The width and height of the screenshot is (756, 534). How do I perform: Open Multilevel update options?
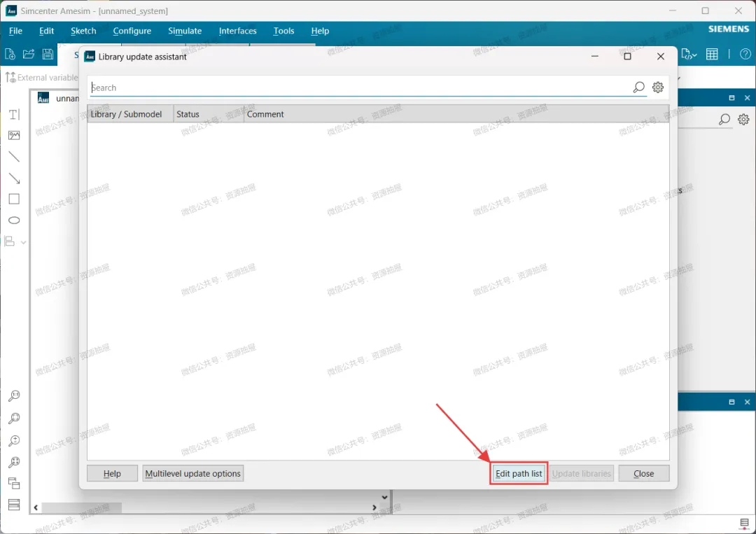tap(193, 473)
